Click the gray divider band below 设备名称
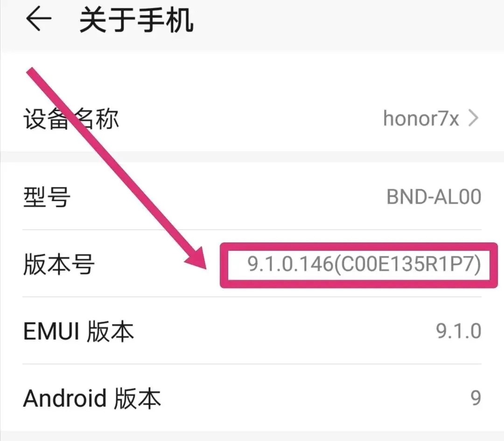Viewport: 504px width, 441px height. click(252, 157)
